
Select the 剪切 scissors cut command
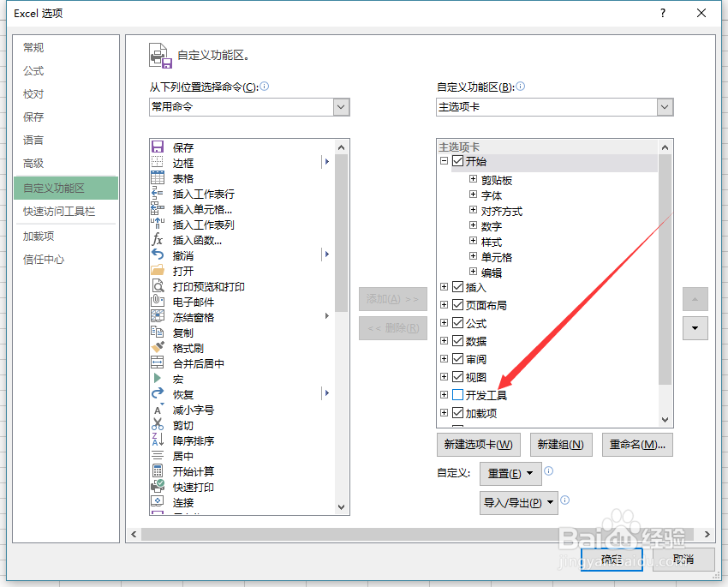pyautogui.click(x=158, y=425)
